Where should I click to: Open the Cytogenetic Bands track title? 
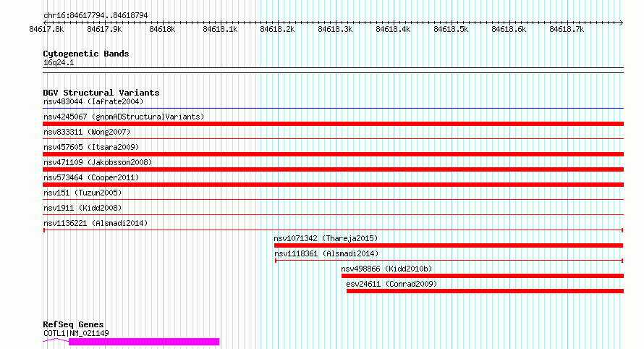pyautogui.click(x=86, y=54)
